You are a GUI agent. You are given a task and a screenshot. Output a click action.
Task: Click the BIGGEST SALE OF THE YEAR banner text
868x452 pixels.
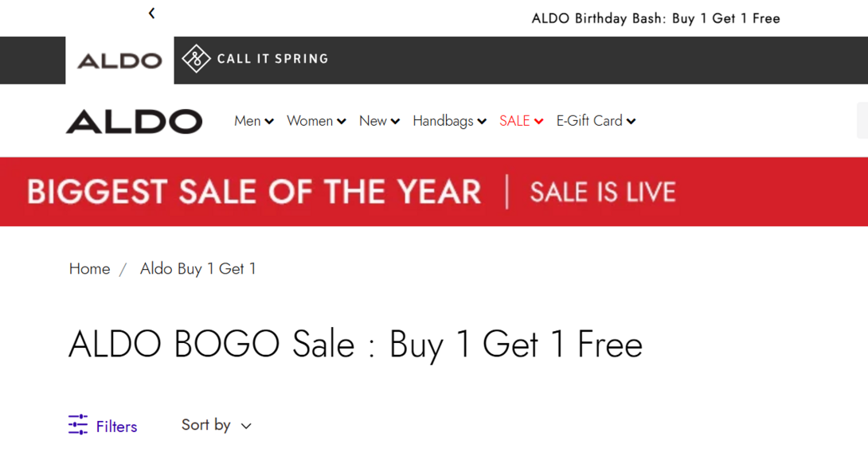(x=254, y=192)
